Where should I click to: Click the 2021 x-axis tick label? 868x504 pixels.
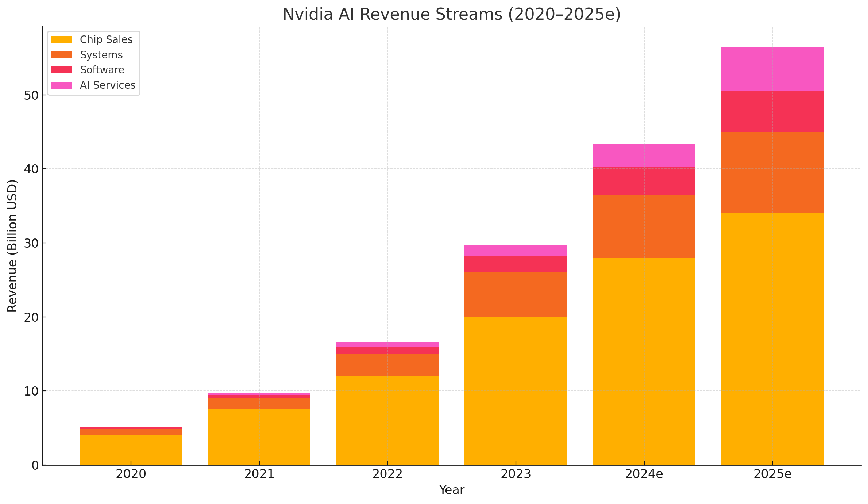[x=259, y=474]
